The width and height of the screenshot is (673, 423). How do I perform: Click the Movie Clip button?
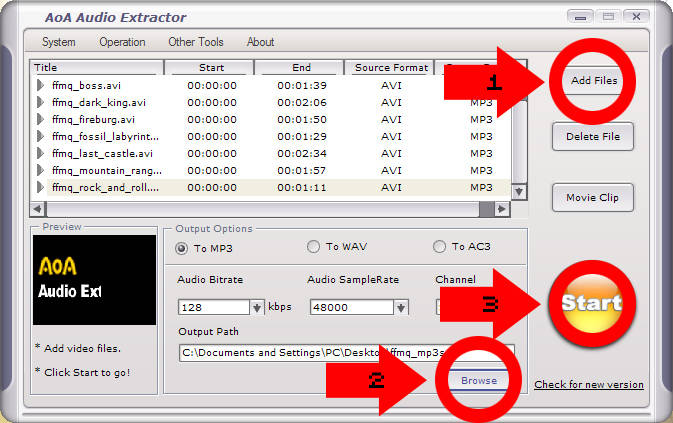pos(593,198)
